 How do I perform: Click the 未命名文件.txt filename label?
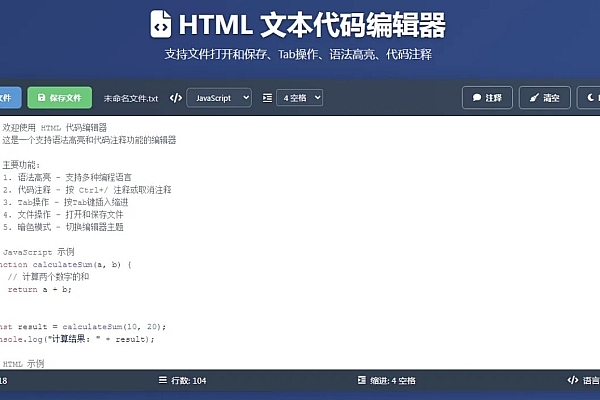[131, 98]
